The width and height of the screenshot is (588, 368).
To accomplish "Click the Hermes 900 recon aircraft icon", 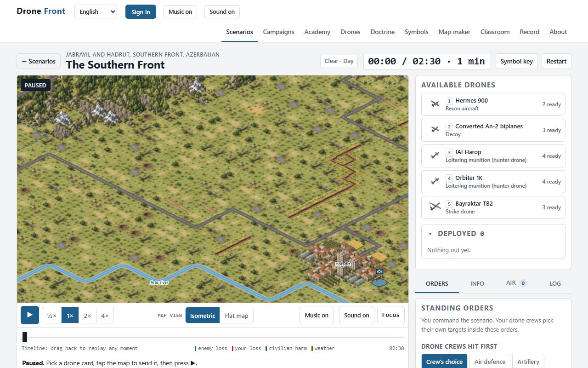I will click(435, 104).
